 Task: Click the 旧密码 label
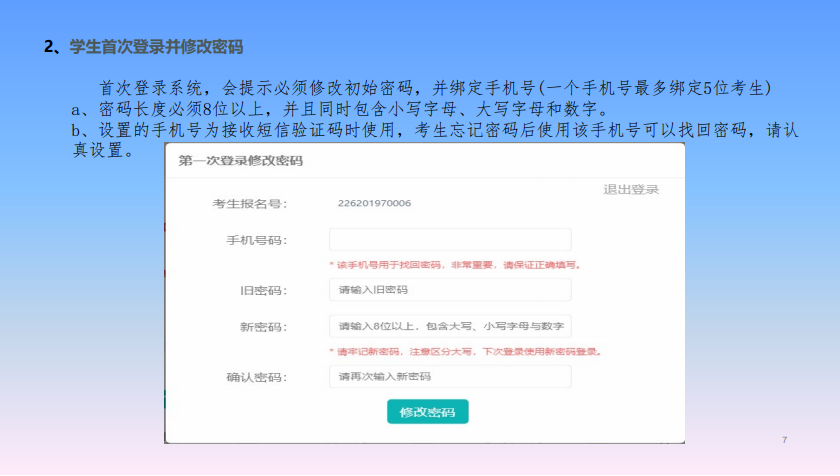tap(263, 291)
